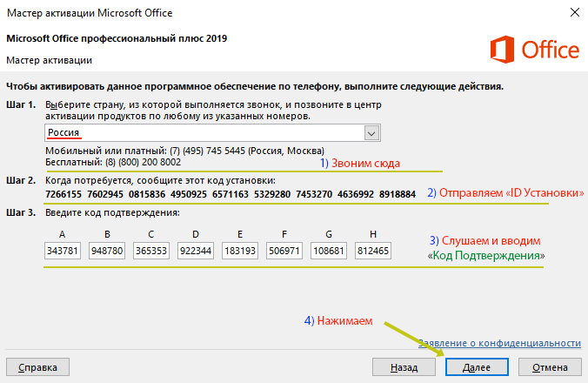Open the Заявление о конфиденциальности link

tap(499, 343)
